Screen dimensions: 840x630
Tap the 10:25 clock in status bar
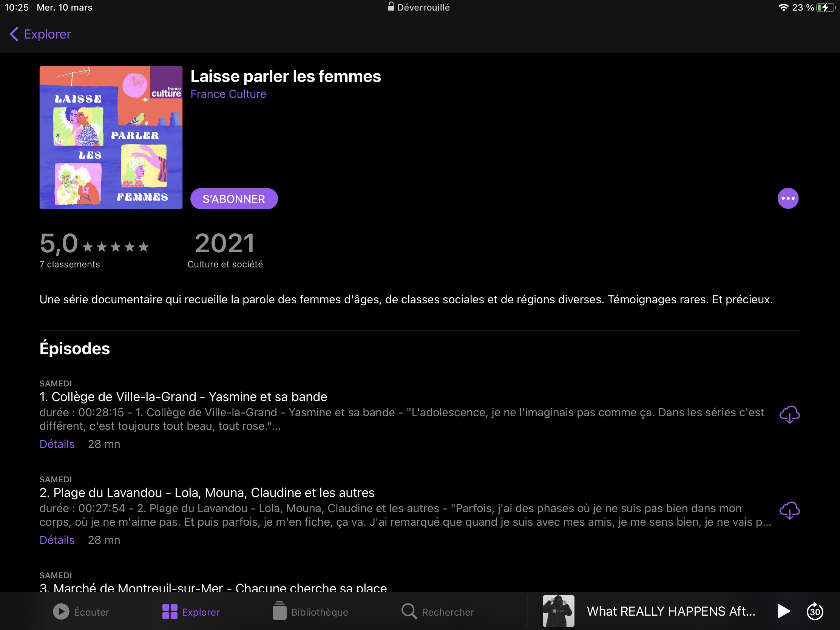click(17, 8)
